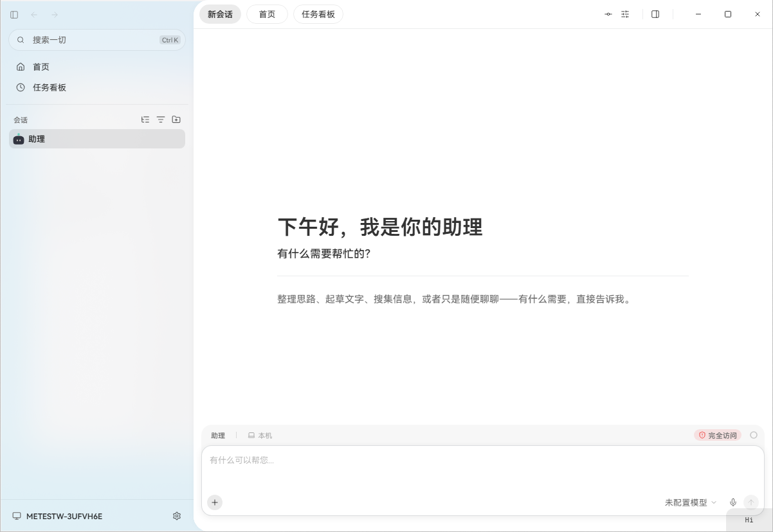Click the Ctrl K shortcut badge
Image resolution: width=773 pixels, height=532 pixels.
click(x=170, y=40)
